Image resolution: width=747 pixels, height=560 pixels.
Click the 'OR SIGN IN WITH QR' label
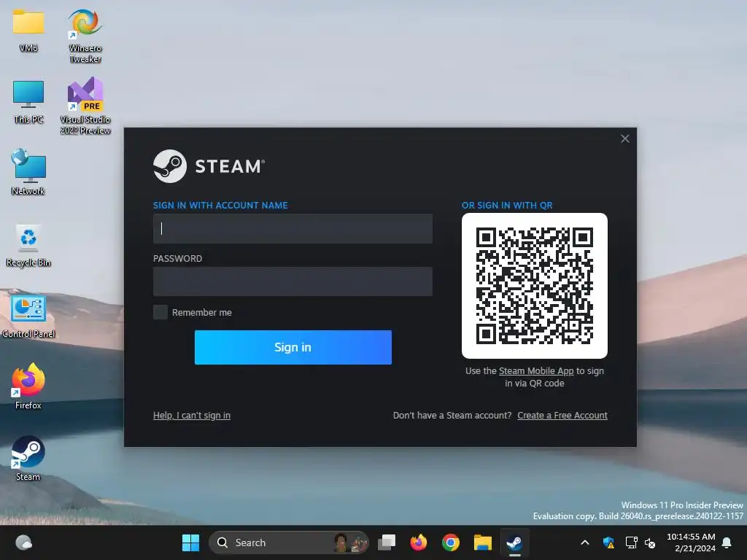pyautogui.click(x=507, y=205)
